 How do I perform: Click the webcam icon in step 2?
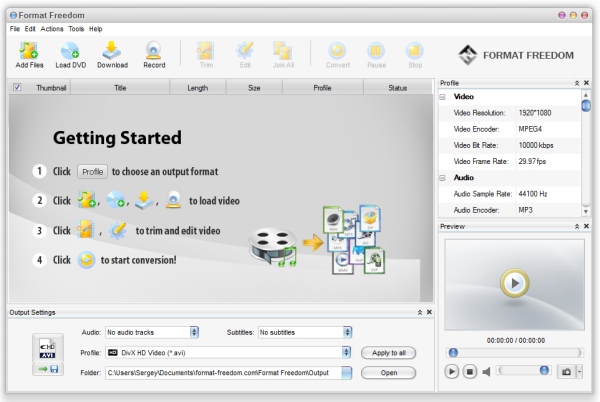click(x=174, y=199)
